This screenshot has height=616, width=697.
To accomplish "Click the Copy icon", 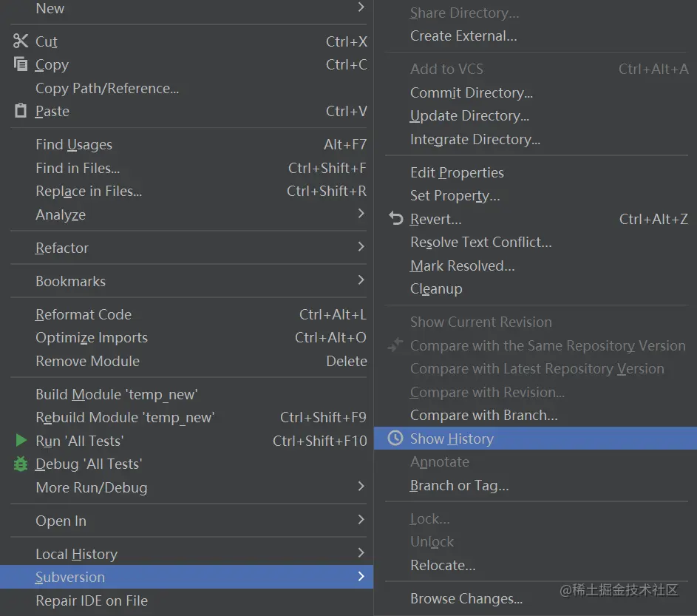I will point(21,64).
